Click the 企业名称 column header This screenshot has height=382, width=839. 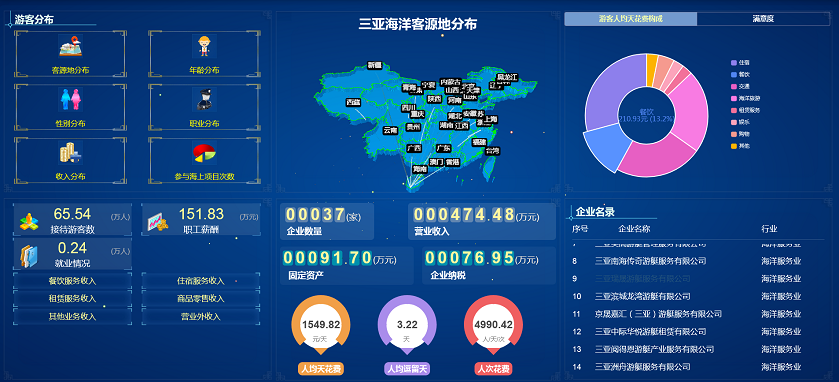click(x=634, y=229)
